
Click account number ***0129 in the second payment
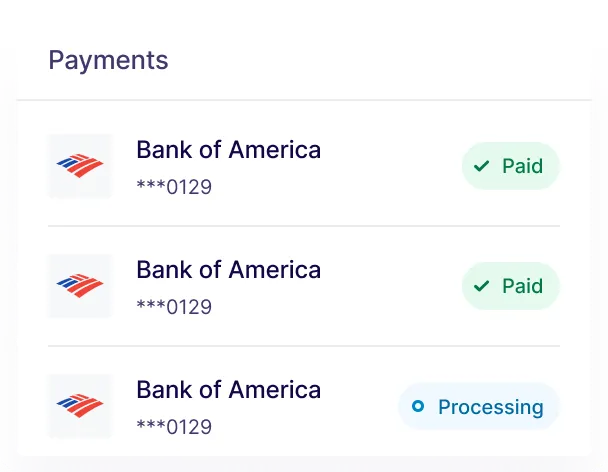[174, 307]
